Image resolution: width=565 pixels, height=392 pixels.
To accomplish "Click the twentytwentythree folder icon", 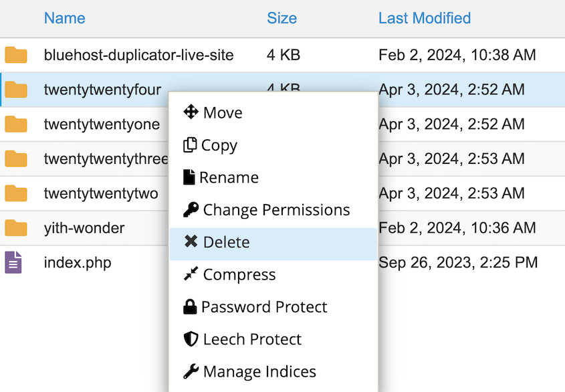I will pos(16,159).
